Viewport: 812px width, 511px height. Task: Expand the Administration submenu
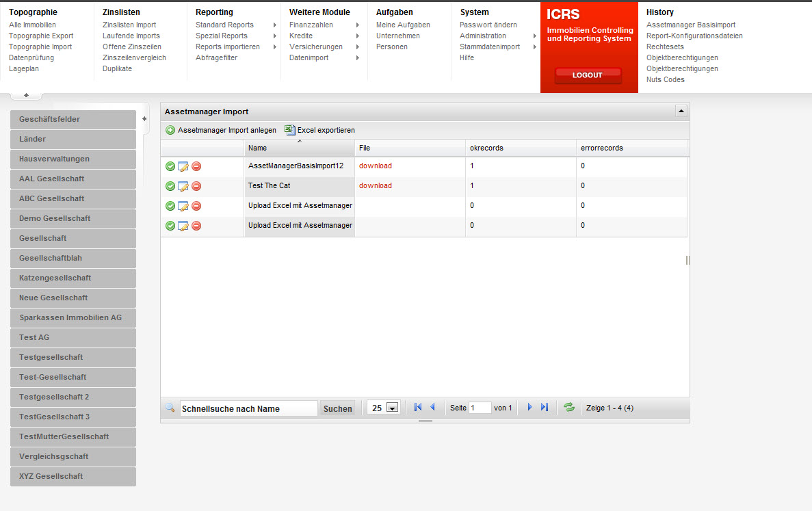[x=535, y=36]
